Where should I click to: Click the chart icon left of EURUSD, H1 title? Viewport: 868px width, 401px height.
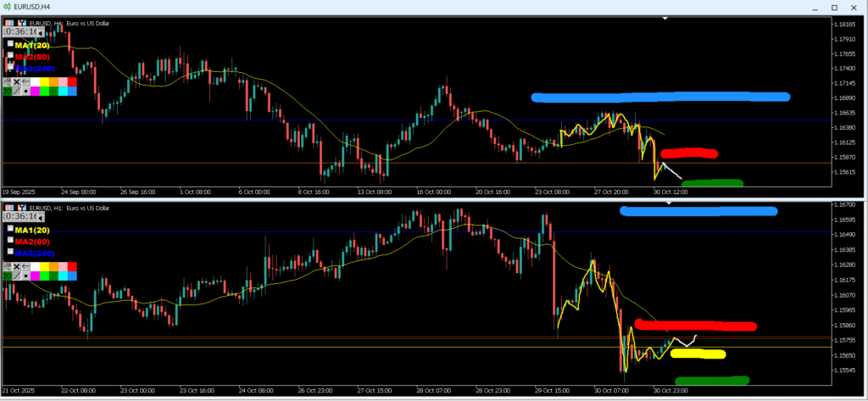20,207
